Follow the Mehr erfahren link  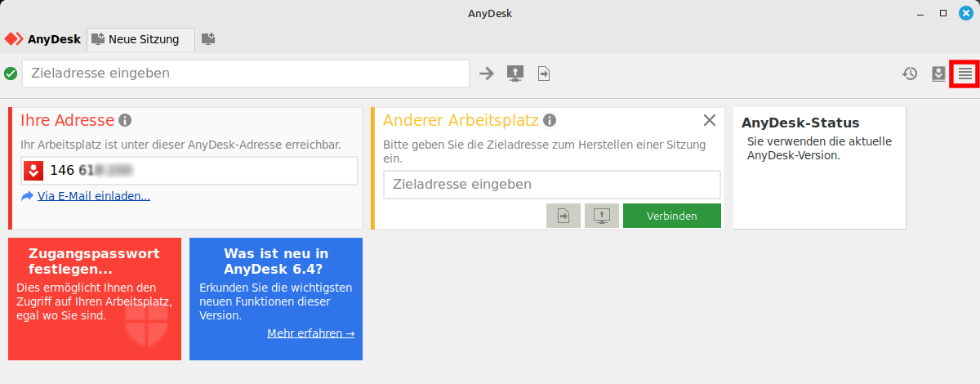310,333
